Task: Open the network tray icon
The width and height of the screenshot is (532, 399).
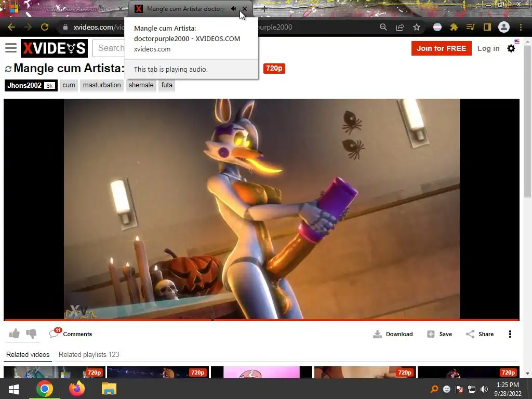Action: pos(472,389)
